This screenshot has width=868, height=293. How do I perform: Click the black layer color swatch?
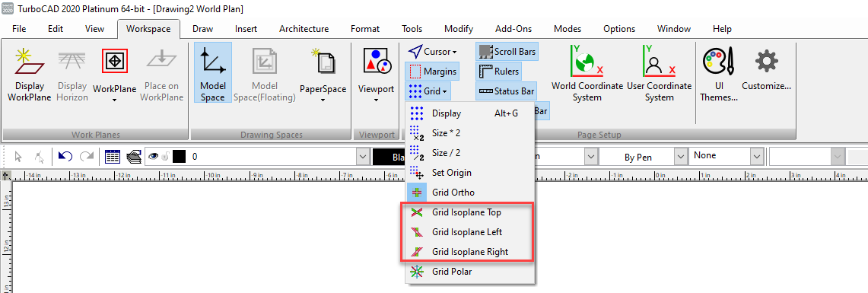coord(179,157)
